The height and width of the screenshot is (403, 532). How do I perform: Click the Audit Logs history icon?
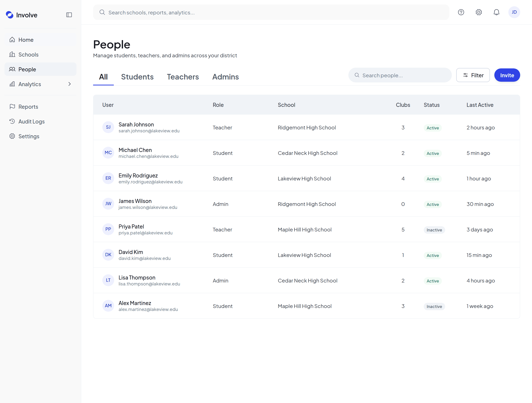[x=12, y=121]
